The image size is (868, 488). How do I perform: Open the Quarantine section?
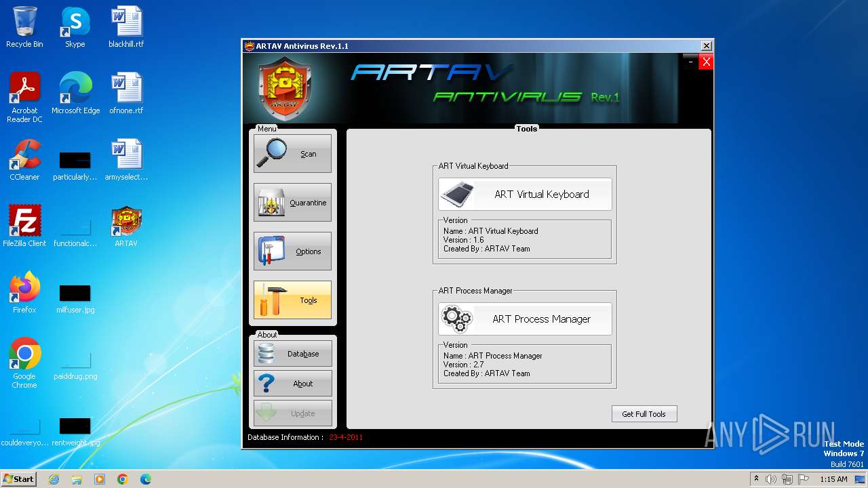tap(292, 202)
